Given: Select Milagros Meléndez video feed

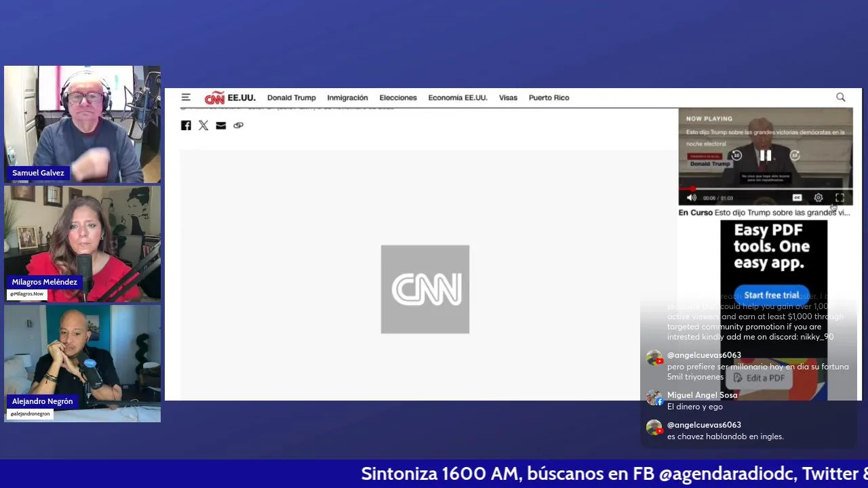Looking at the screenshot, I should click(82, 244).
